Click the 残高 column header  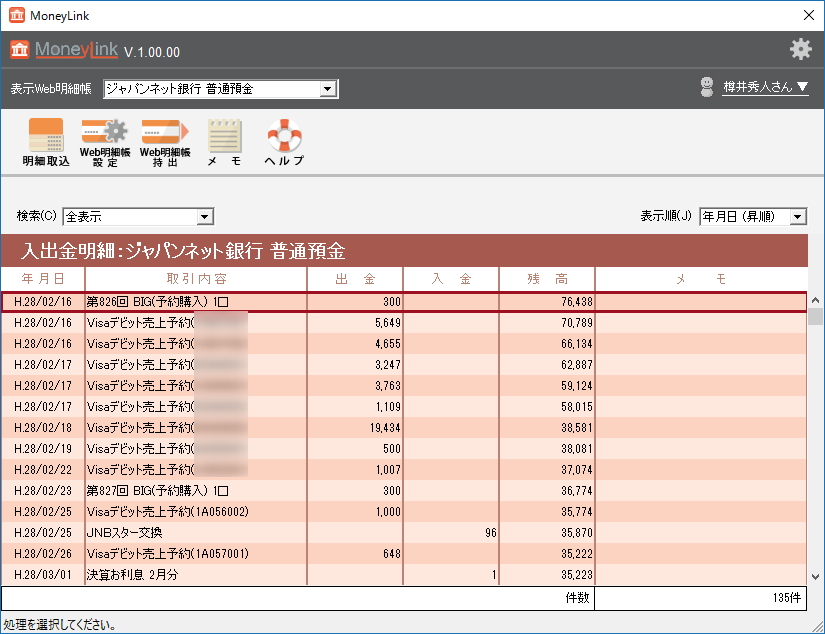[x=548, y=280]
